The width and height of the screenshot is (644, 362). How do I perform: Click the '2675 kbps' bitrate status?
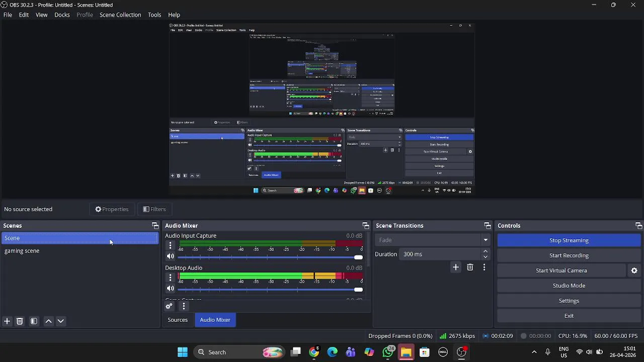457,336
